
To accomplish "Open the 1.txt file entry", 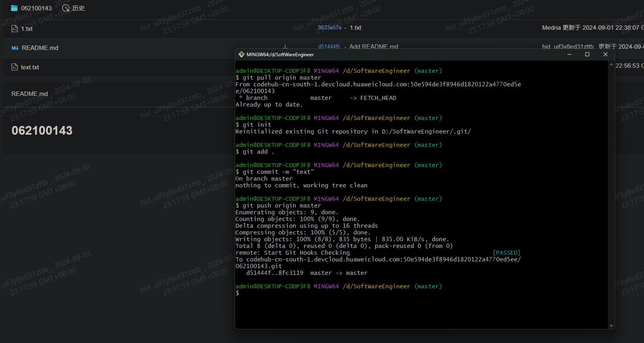I will 27,29.
